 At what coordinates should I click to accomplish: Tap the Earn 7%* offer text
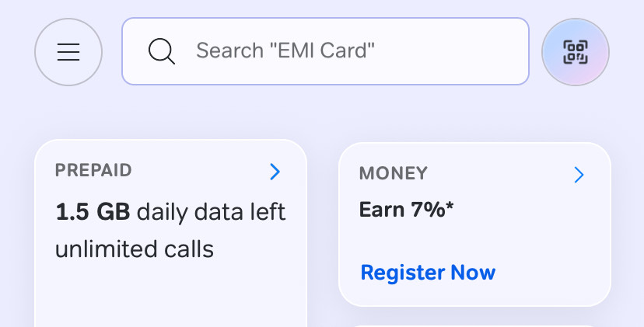(x=406, y=210)
